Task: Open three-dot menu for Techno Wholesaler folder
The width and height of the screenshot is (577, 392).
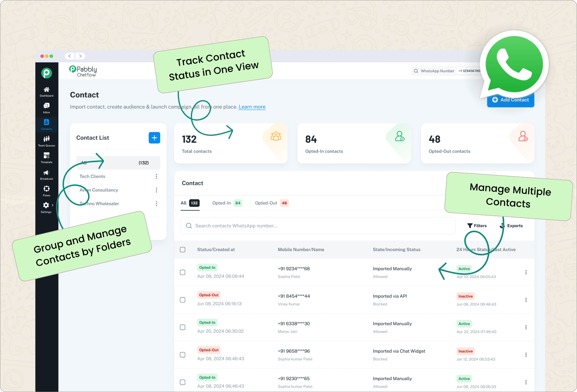Action: pos(156,204)
